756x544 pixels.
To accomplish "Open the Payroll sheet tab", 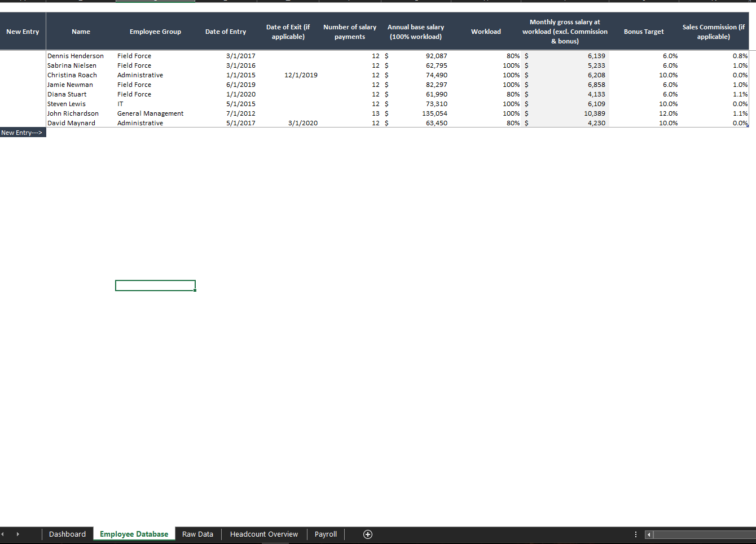I will tap(326, 534).
